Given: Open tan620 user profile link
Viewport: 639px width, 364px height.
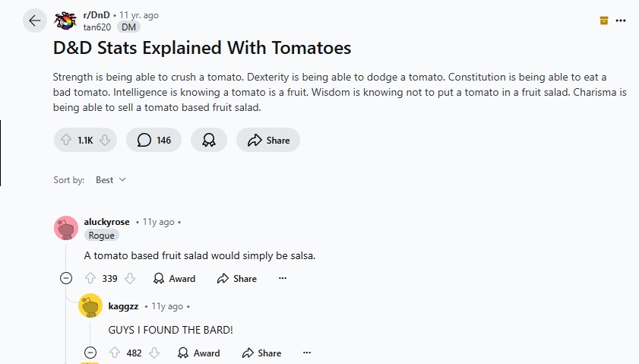Looking at the screenshot, I should [x=97, y=27].
